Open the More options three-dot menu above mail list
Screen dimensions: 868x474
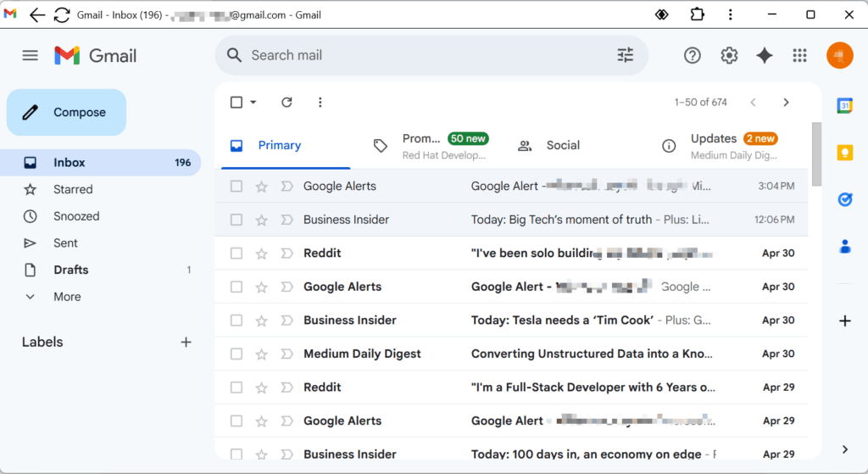320,102
